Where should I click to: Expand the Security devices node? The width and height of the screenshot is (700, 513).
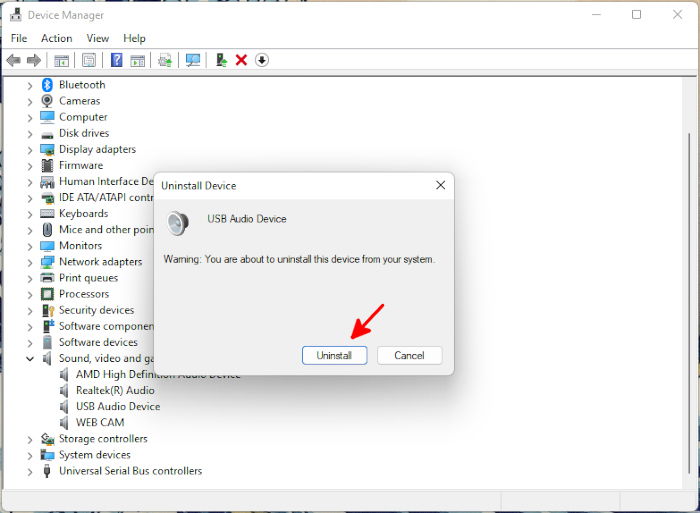coord(30,310)
